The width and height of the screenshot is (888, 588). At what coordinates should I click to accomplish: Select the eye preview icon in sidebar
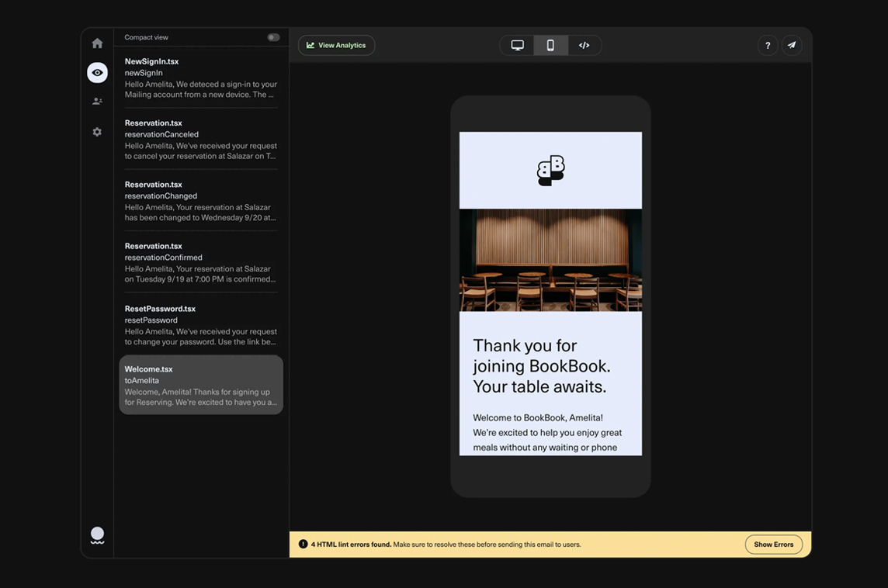point(97,72)
